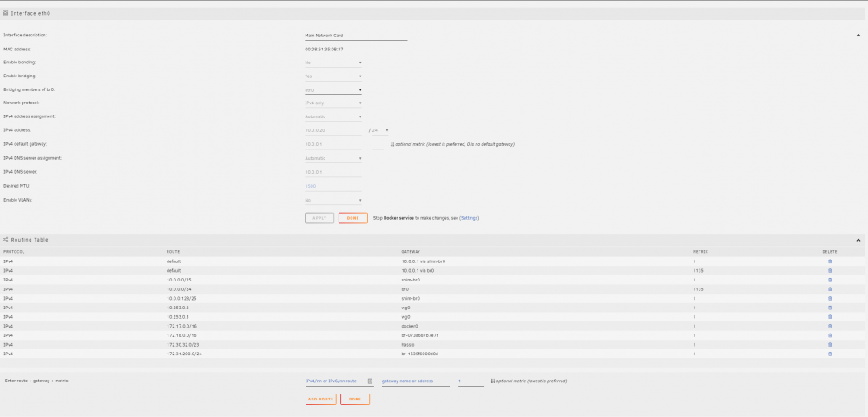Click gateway "10.0.0.1 via shim-br0"
The image size is (868, 417).
[x=424, y=261]
